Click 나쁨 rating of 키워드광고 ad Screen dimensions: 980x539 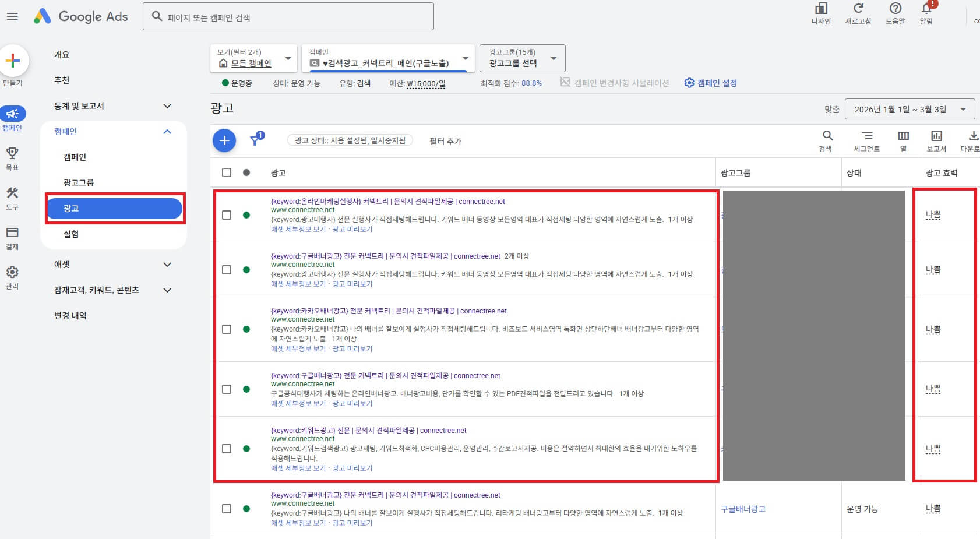pyautogui.click(x=933, y=449)
